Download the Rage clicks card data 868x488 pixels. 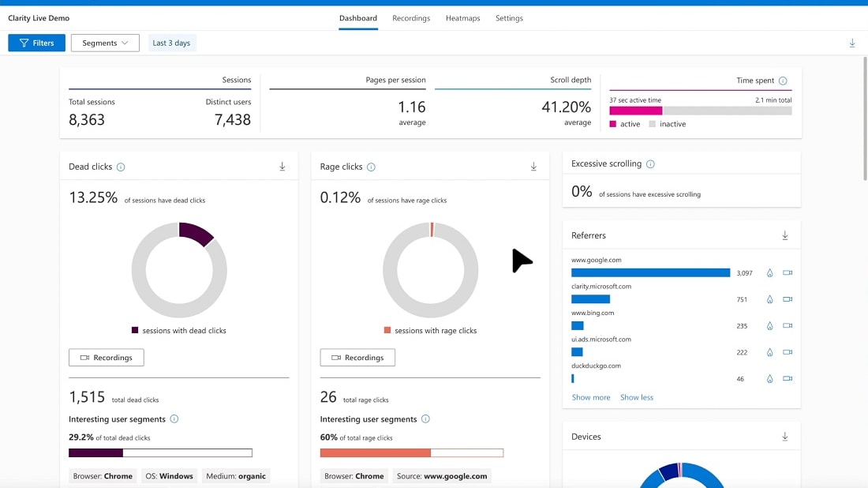533,166
